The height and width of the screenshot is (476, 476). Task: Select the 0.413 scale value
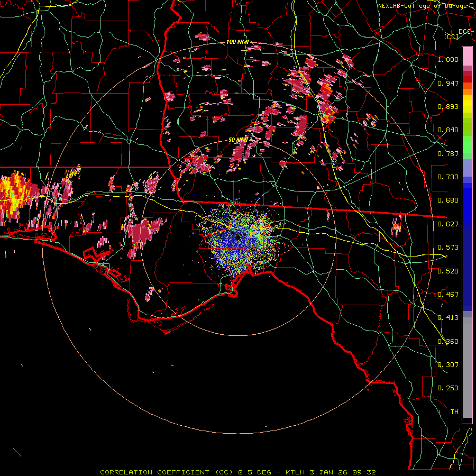[x=448, y=318]
